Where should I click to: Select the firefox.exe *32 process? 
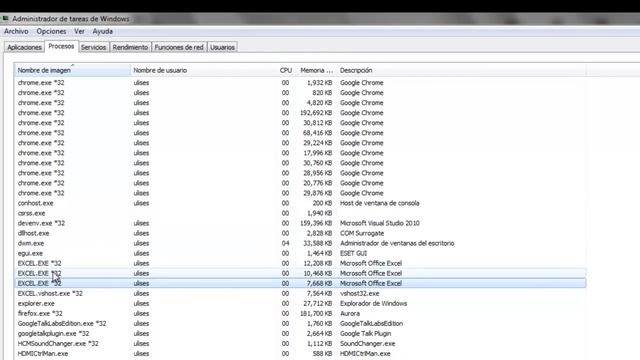click(300, 313)
